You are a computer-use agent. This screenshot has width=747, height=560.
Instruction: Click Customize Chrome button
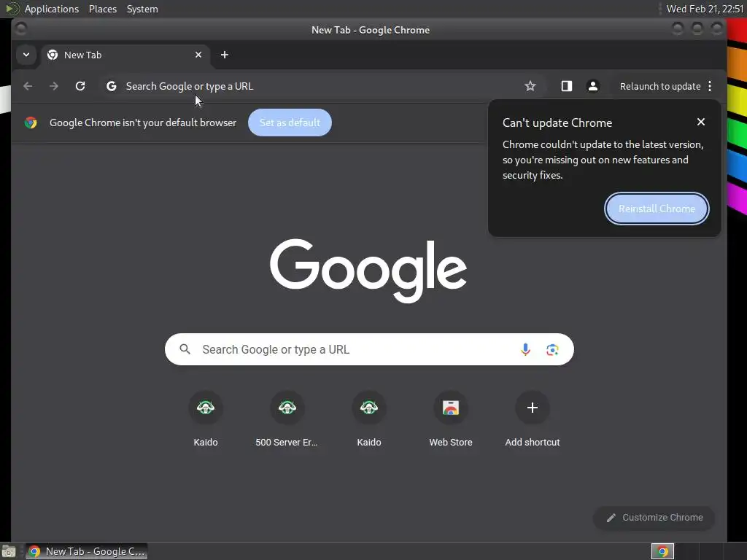click(654, 518)
